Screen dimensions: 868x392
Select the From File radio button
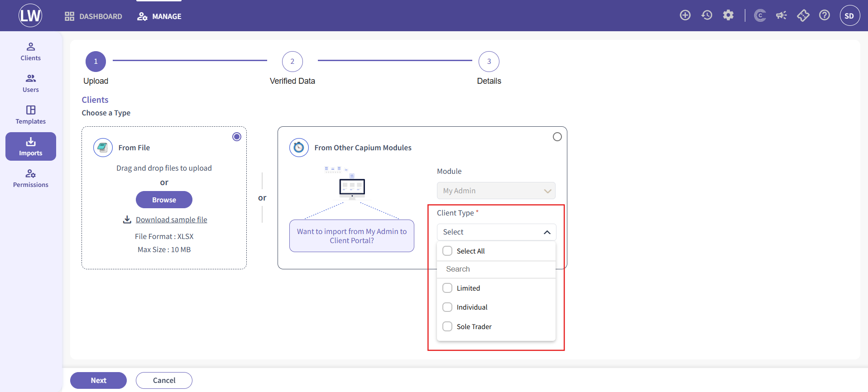tap(237, 137)
